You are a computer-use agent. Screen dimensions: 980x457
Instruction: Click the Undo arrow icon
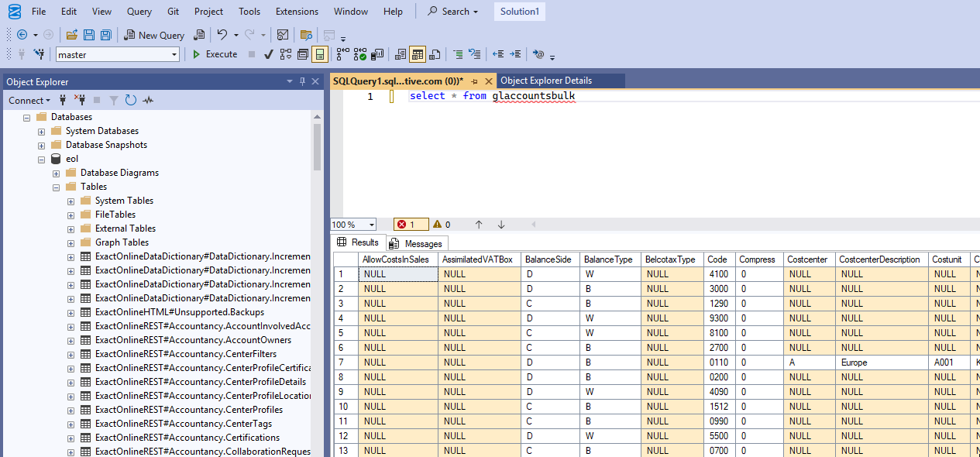(x=222, y=35)
